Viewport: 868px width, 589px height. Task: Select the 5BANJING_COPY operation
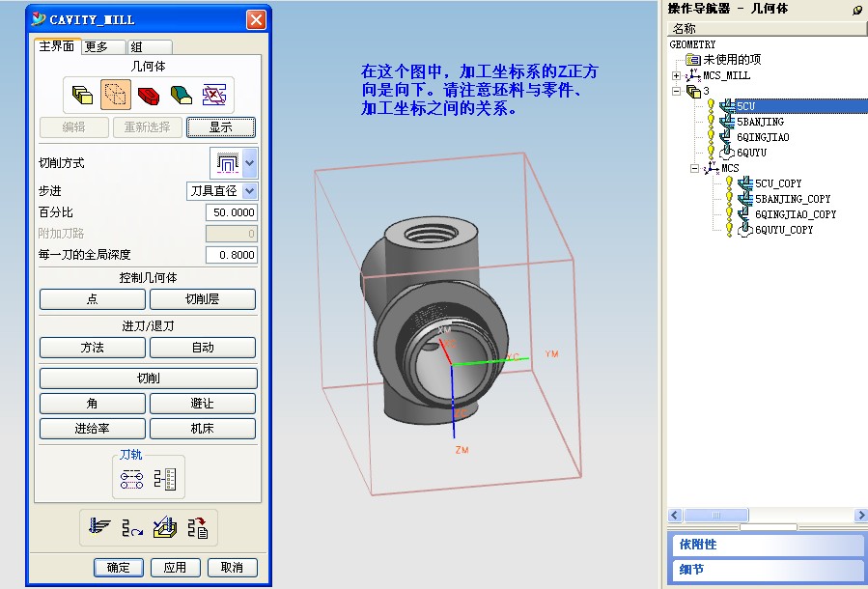[793, 199]
